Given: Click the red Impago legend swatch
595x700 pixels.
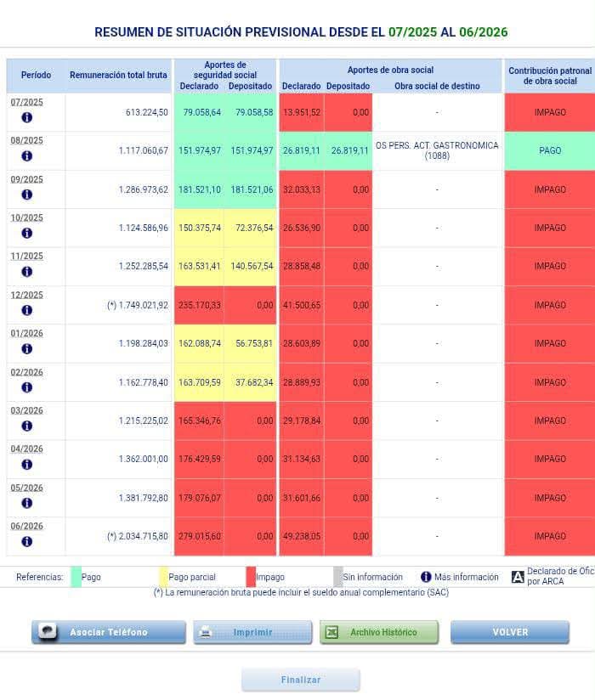Looking at the screenshot, I should point(251,577).
